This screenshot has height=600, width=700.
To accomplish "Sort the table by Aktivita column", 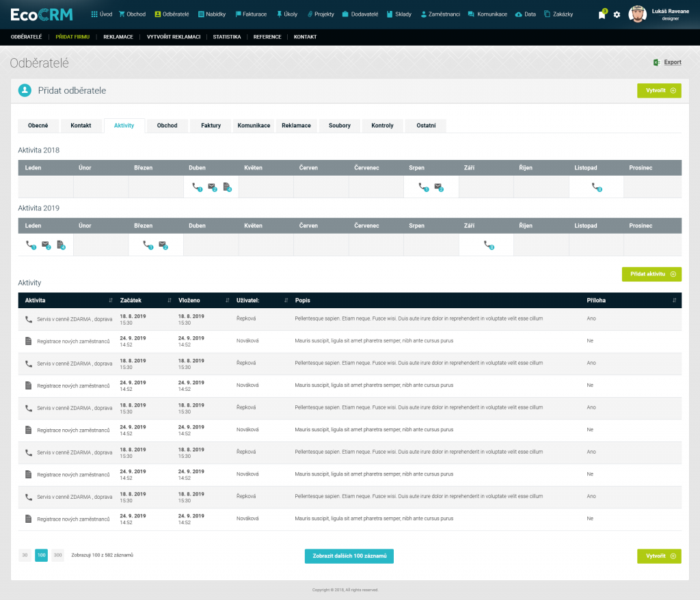I will [x=111, y=300].
